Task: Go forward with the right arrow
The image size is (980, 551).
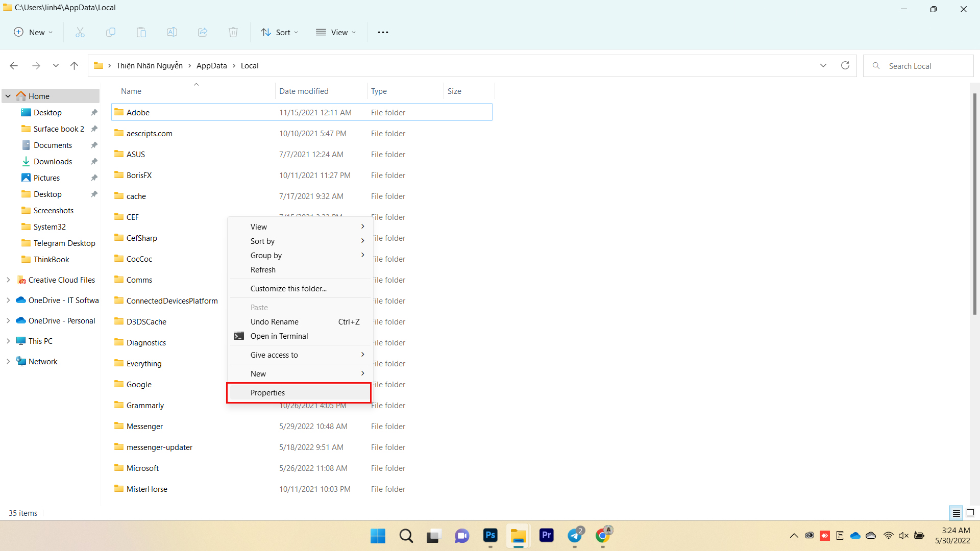Action: [36, 66]
